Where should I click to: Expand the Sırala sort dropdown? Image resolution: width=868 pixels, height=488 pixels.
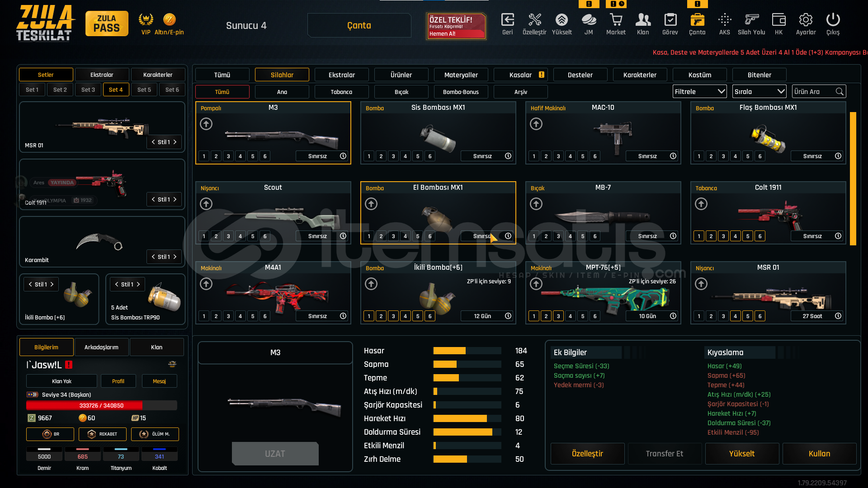click(x=759, y=92)
